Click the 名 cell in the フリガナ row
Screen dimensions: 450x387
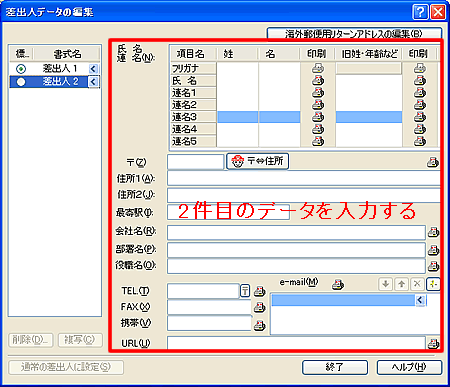tap(279, 68)
